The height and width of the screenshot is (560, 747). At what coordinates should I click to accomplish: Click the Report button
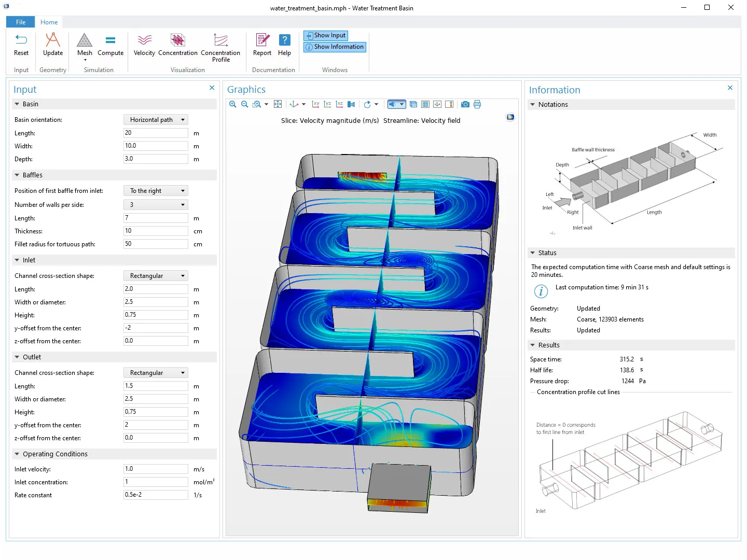tap(262, 45)
